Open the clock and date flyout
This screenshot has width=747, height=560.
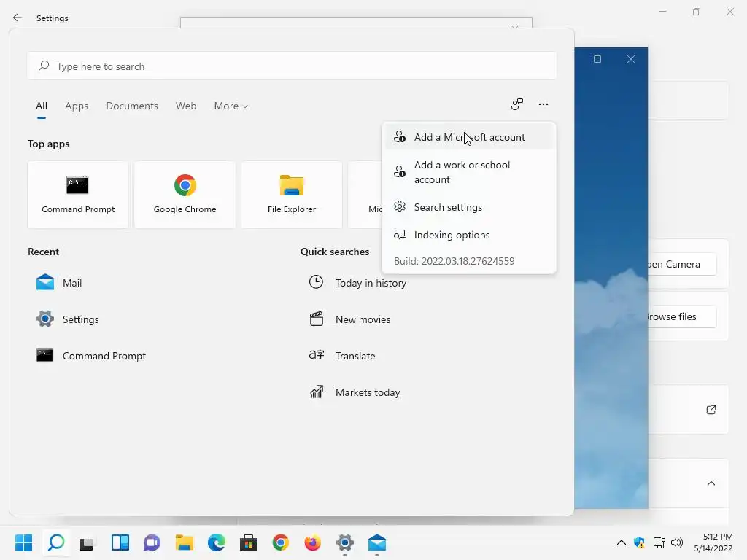[713, 542]
